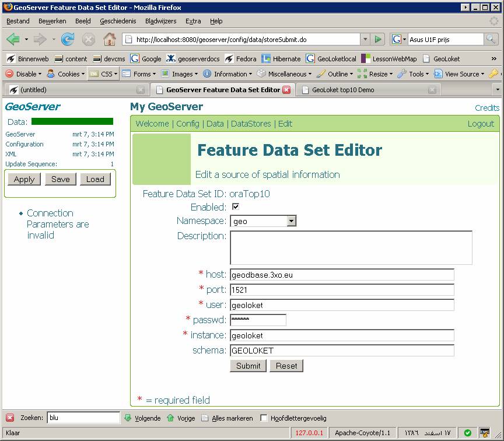This screenshot has height=441, width=504.
Task: Open the CSS toolbar dropdown
Action: (x=103, y=74)
